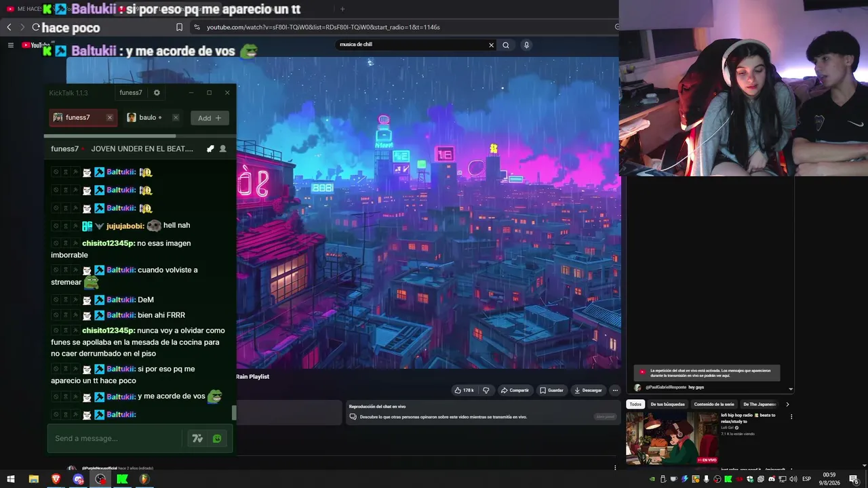Open KickTalk app from taskbar
This screenshot has width=868, height=488.
click(x=122, y=479)
